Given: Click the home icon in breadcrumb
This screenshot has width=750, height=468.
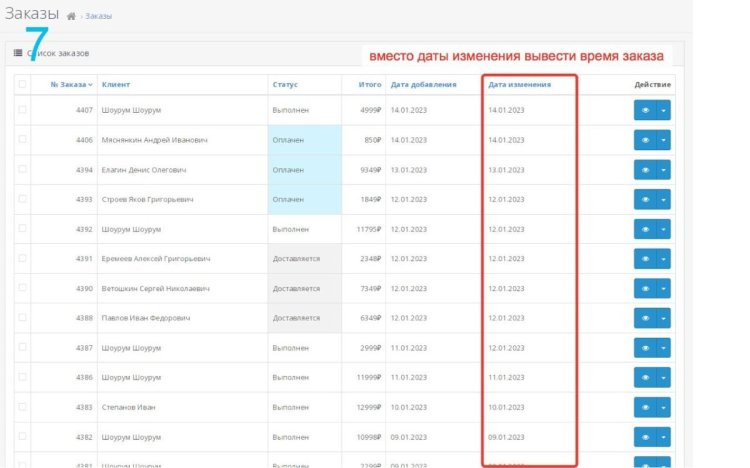Looking at the screenshot, I should [x=71, y=17].
